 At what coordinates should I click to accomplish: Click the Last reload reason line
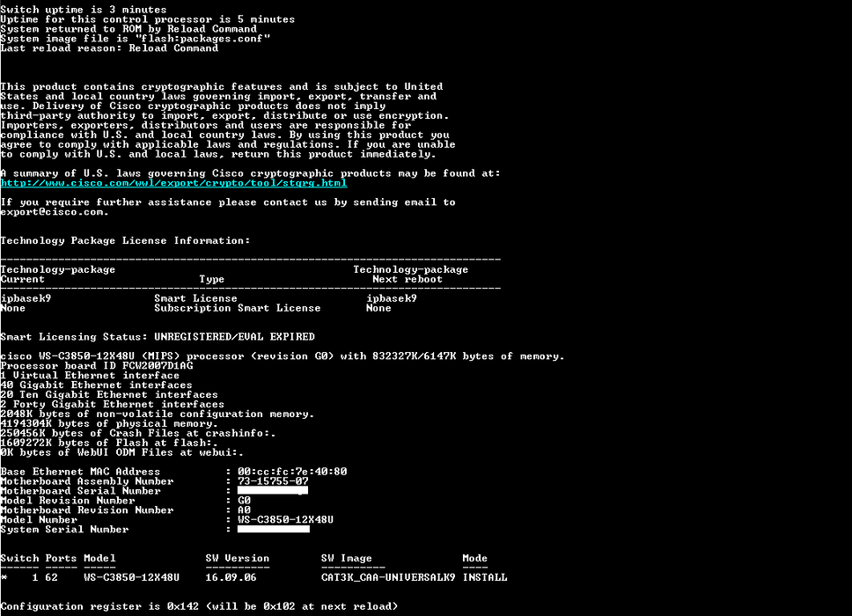click(x=109, y=48)
